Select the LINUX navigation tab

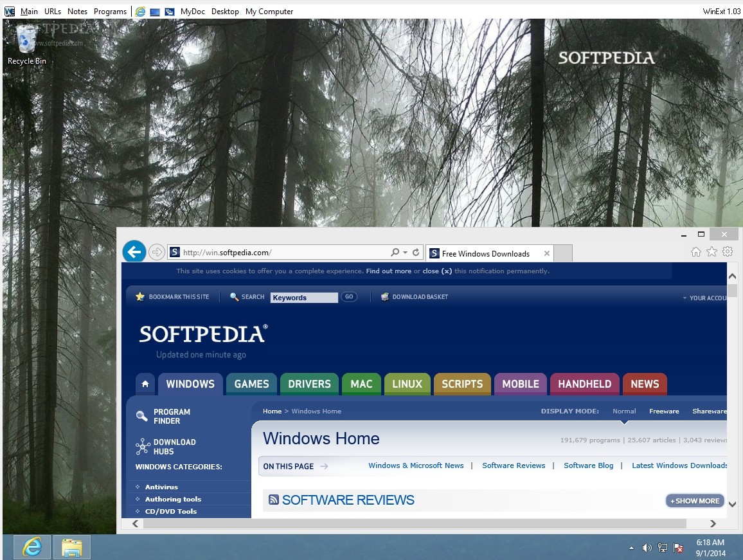click(407, 384)
